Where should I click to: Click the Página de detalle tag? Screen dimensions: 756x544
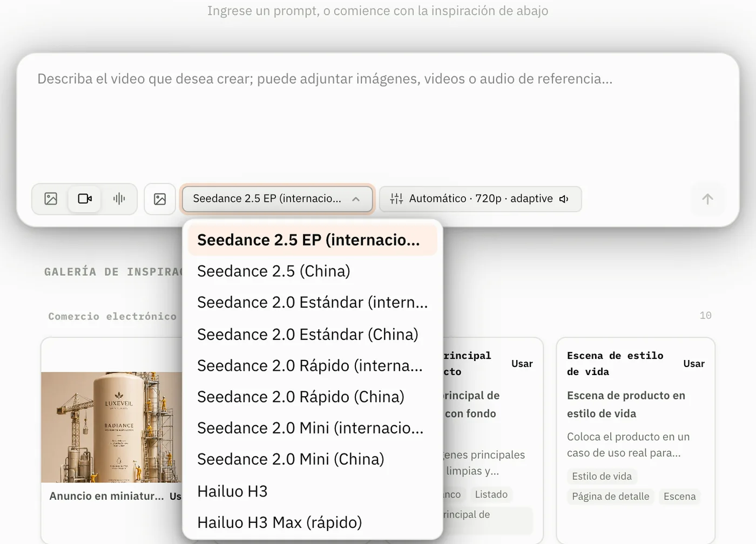[x=611, y=497]
